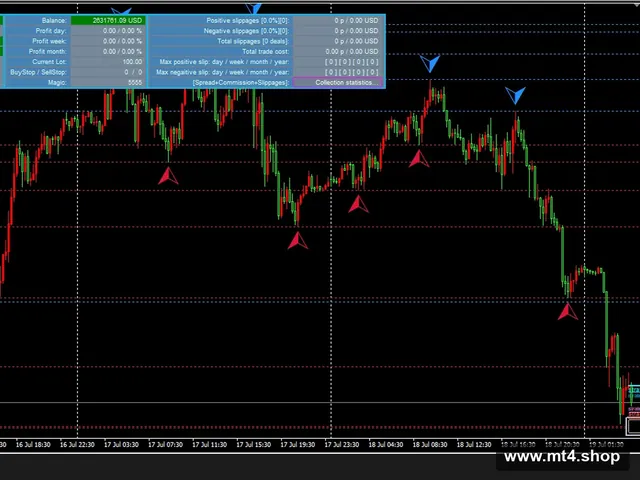
Task: Click the Profit month label
Action: (x=47, y=51)
